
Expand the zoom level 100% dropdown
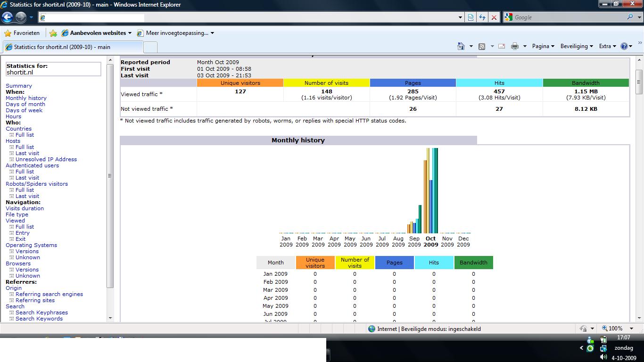631,329
